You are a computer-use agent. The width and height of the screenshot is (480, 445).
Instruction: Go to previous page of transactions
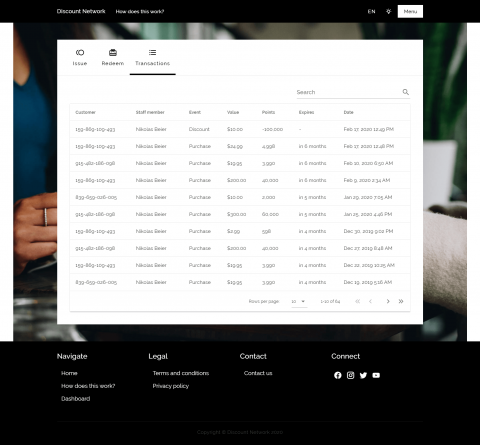point(370,301)
